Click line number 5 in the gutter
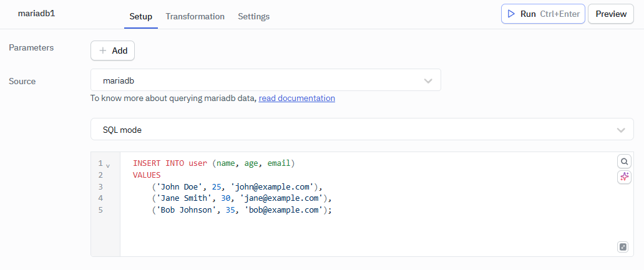This screenshot has width=644, height=270. [x=100, y=210]
